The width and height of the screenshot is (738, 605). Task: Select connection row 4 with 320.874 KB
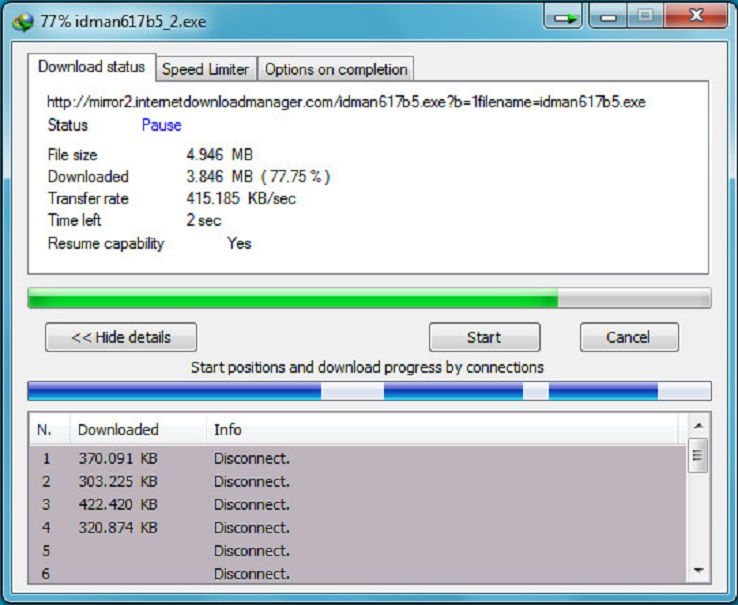[x=357, y=527]
